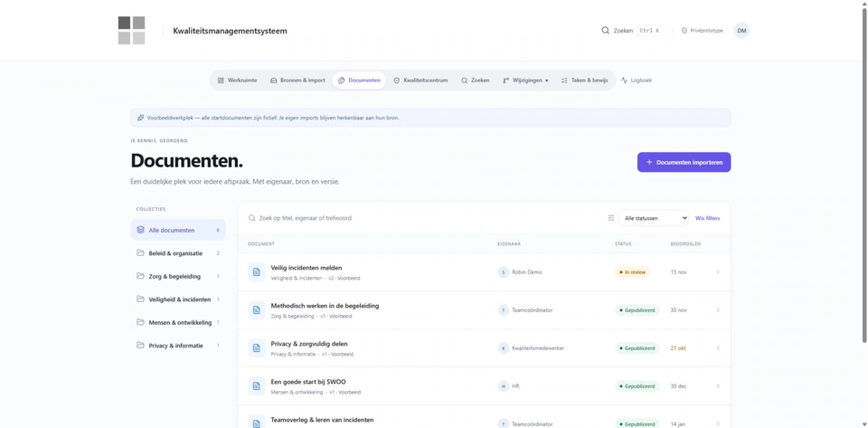
Task: Click the search magnifier icon in header
Action: click(605, 31)
